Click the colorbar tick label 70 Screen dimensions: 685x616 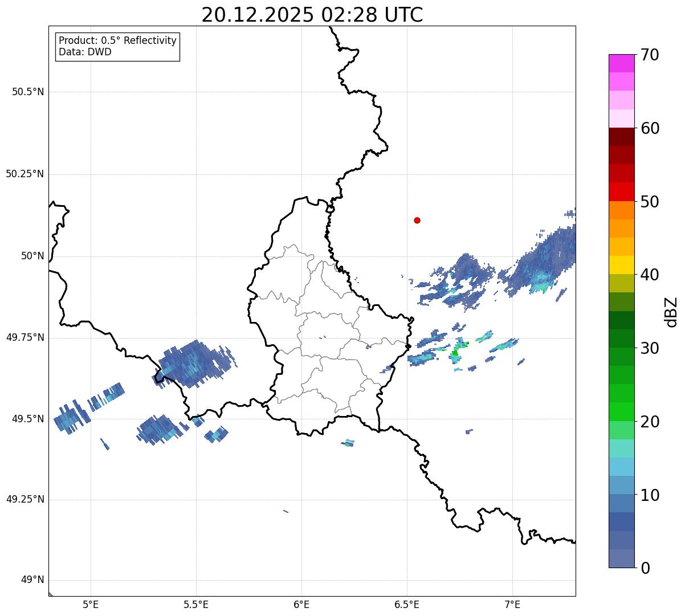click(x=650, y=55)
